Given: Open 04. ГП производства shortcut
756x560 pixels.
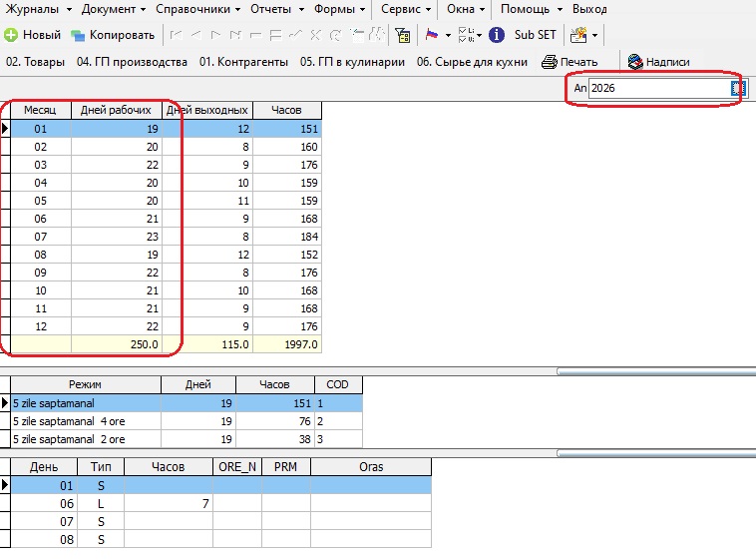Looking at the screenshot, I should (x=132, y=62).
